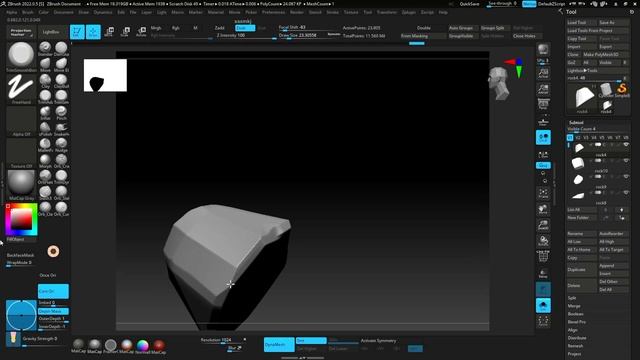Expand the Split section

(572, 298)
